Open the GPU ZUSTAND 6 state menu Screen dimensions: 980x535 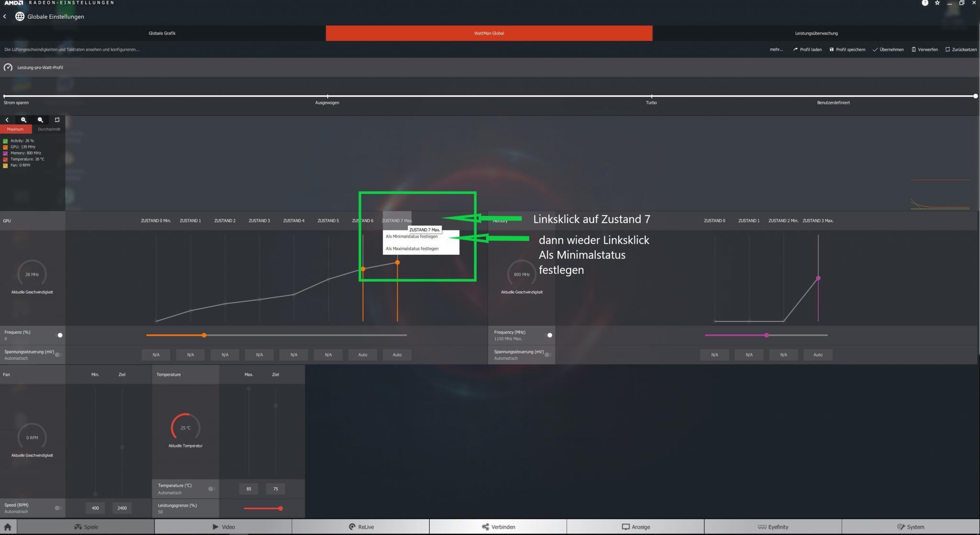point(362,221)
